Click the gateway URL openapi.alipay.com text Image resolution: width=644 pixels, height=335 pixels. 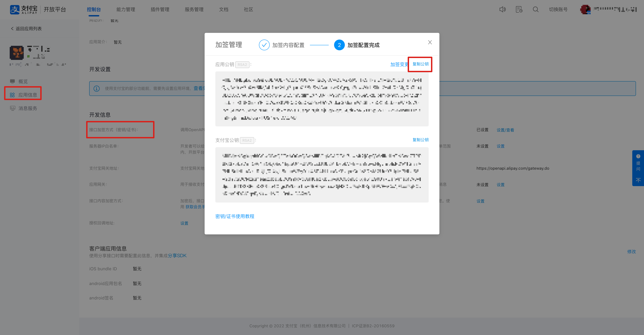coord(513,168)
